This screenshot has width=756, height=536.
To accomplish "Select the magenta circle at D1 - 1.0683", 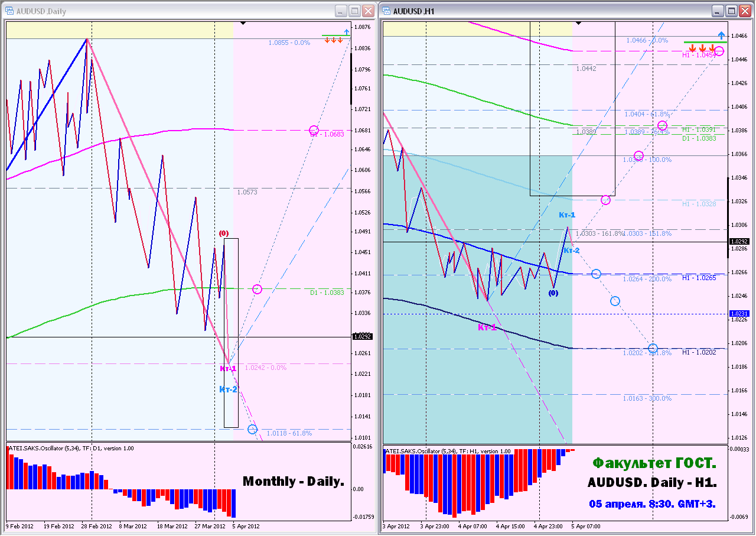I will pos(314,130).
